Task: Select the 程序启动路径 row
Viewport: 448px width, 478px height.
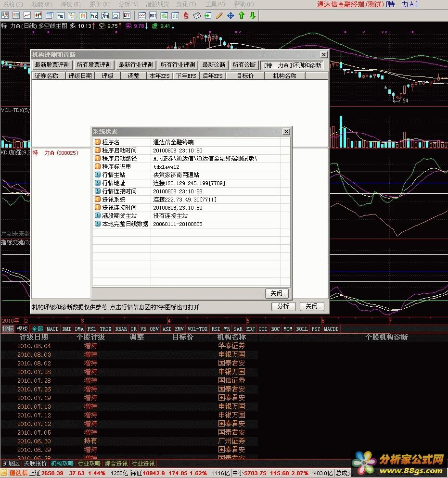Action: click(x=191, y=159)
